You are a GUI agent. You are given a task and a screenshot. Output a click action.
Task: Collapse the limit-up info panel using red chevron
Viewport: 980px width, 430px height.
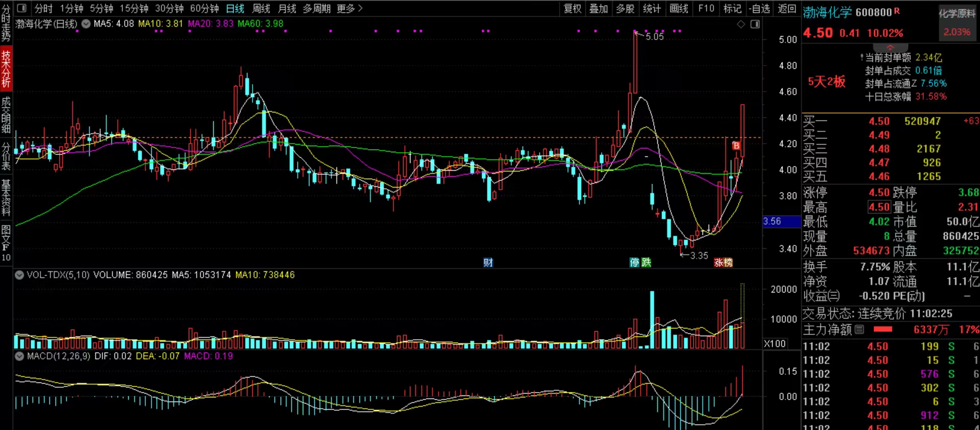pyautogui.click(x=890, y=47)
